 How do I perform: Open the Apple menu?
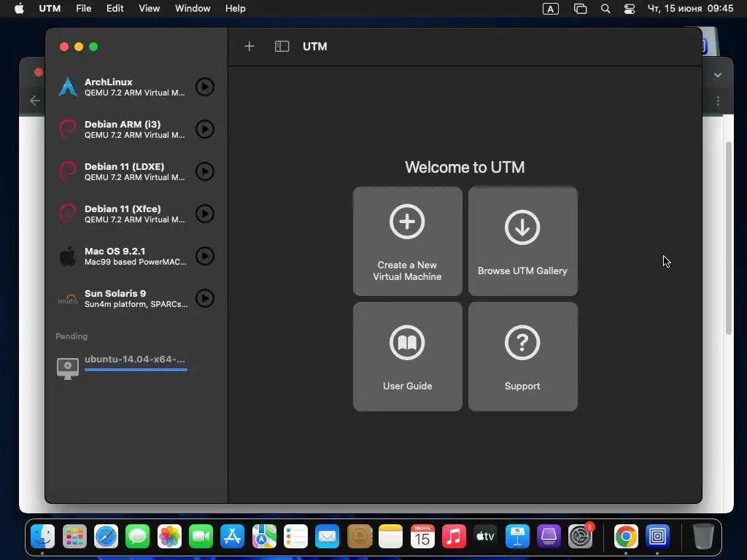point(19,9)
